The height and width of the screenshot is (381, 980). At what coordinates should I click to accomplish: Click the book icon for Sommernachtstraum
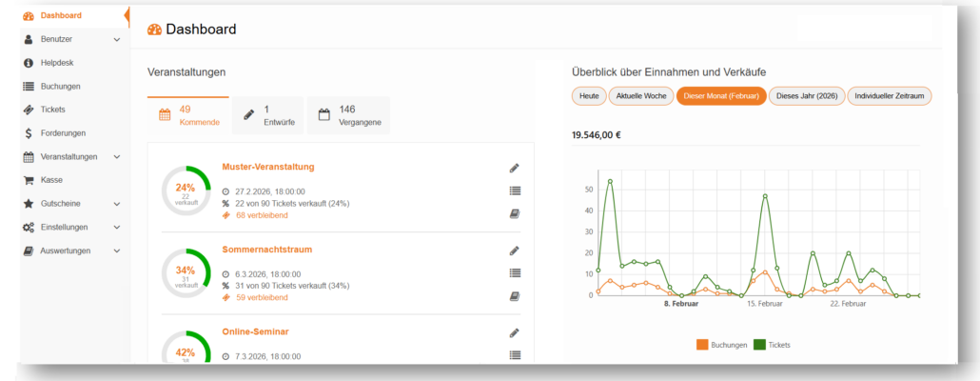point(515,296)
